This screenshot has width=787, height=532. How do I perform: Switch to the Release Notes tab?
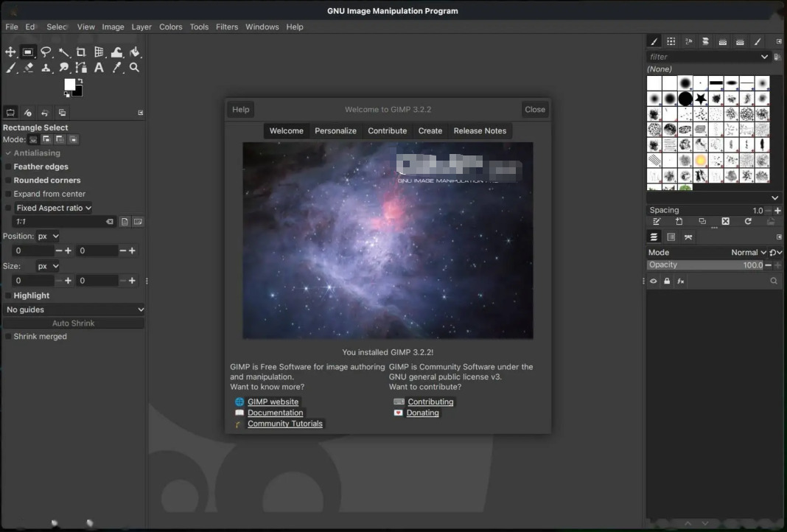click(480, 130)
